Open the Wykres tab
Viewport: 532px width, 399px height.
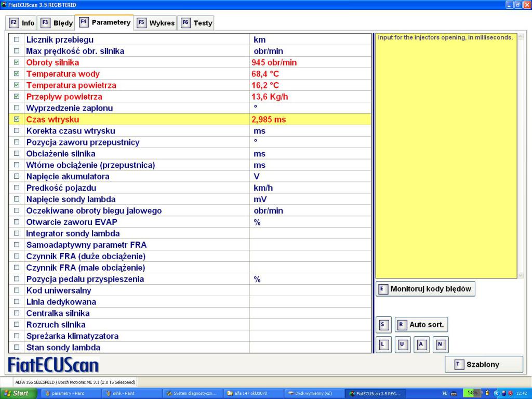(156, 23)
